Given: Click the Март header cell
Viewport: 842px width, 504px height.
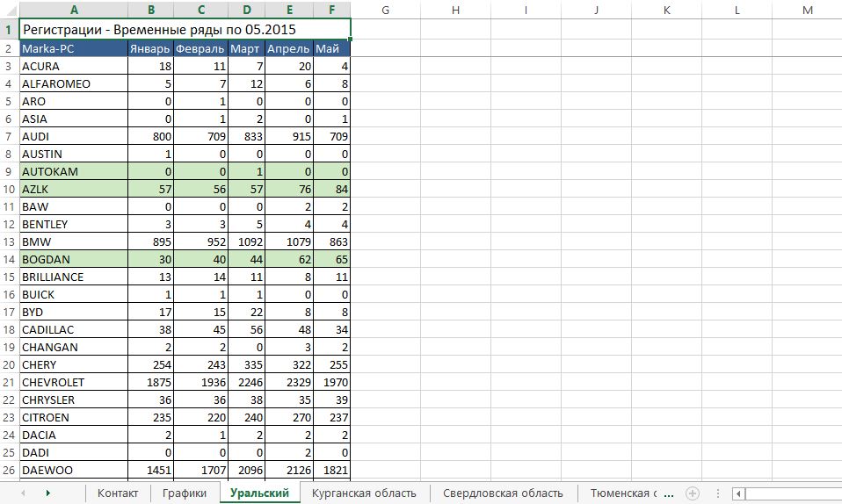Looking at the screenshot, I should [246, 48].
